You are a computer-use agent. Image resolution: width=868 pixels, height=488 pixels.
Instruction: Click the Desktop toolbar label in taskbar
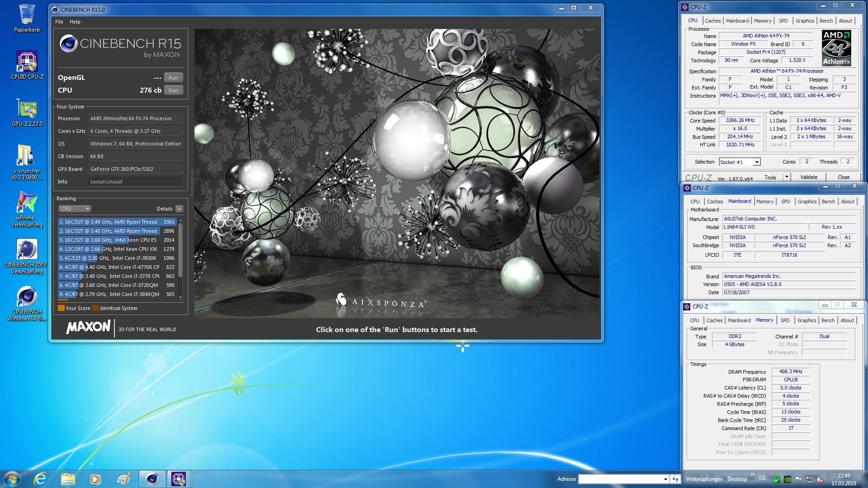click(x=737, y=479)
